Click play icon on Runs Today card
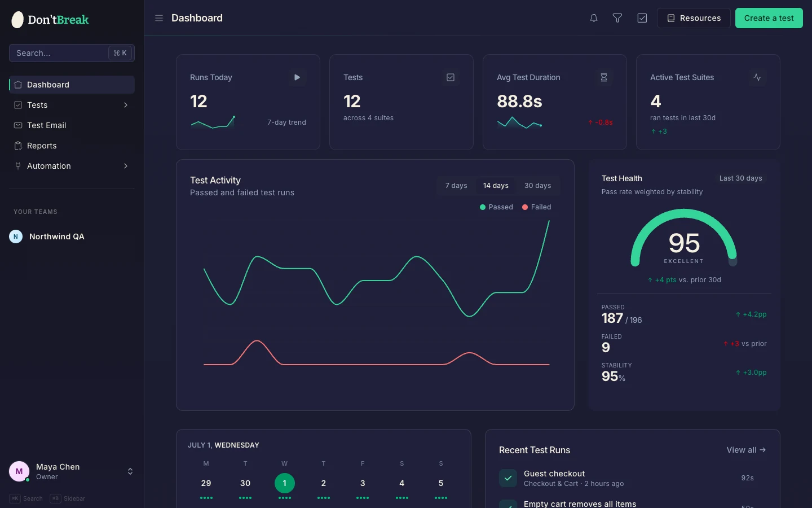The height and width of the screenshot is (508, 812). click(297, 77)
